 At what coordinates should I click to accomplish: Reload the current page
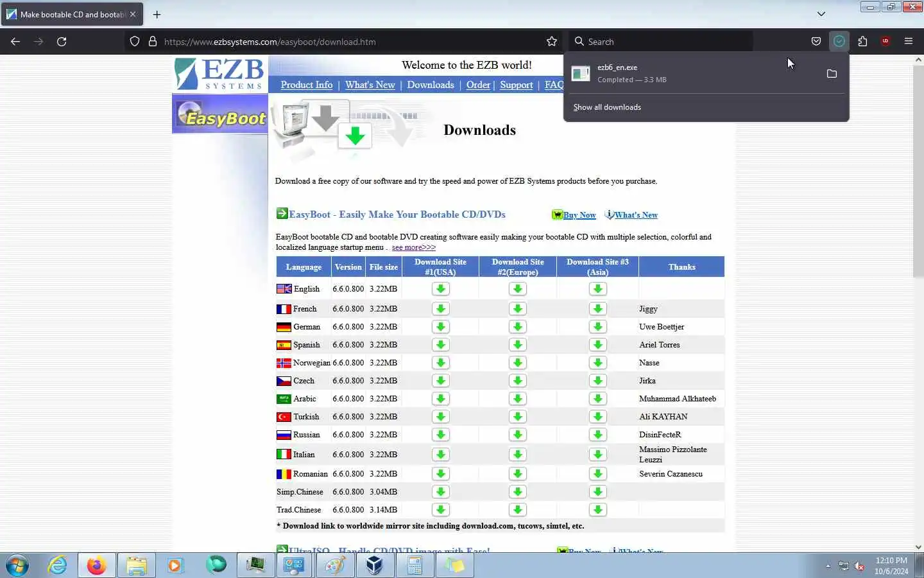[62, 41]
